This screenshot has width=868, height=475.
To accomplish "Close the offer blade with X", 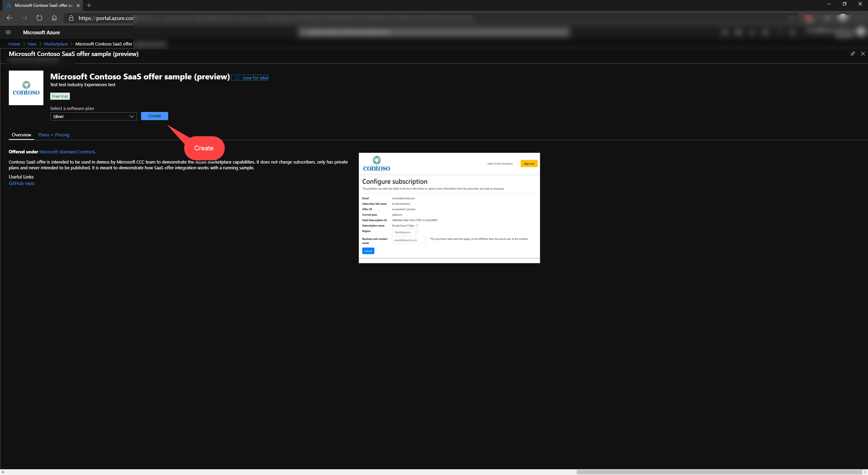I will pyautogui.click(x=863, y=54).
